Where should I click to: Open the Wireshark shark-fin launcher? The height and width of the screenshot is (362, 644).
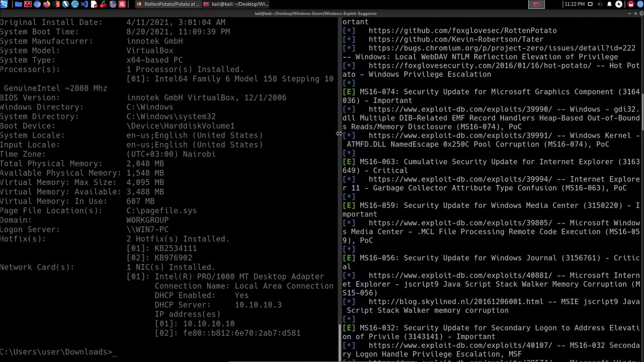pyautogui.click(x=75, y=4)
